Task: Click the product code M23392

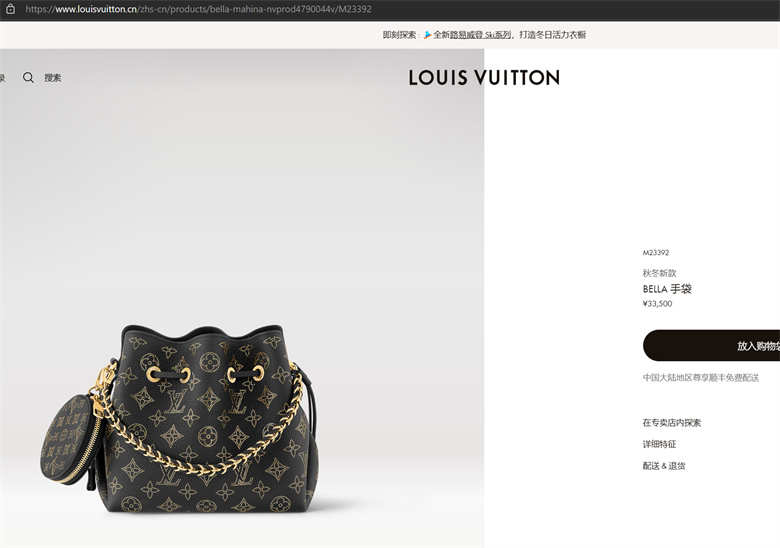Action: 656,253
